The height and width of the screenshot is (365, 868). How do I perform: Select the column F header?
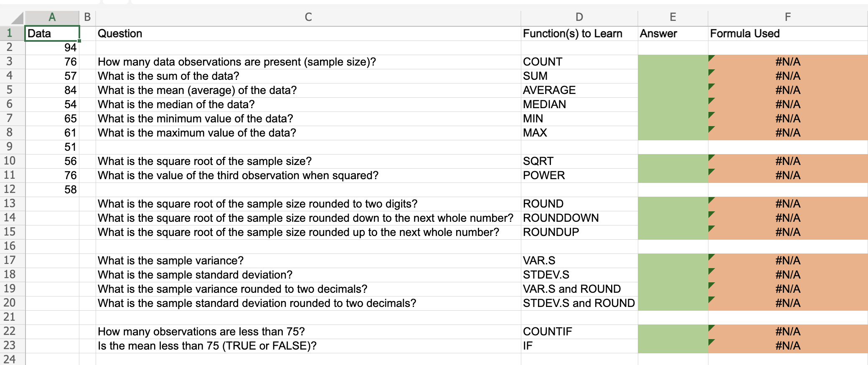point(788,17)
